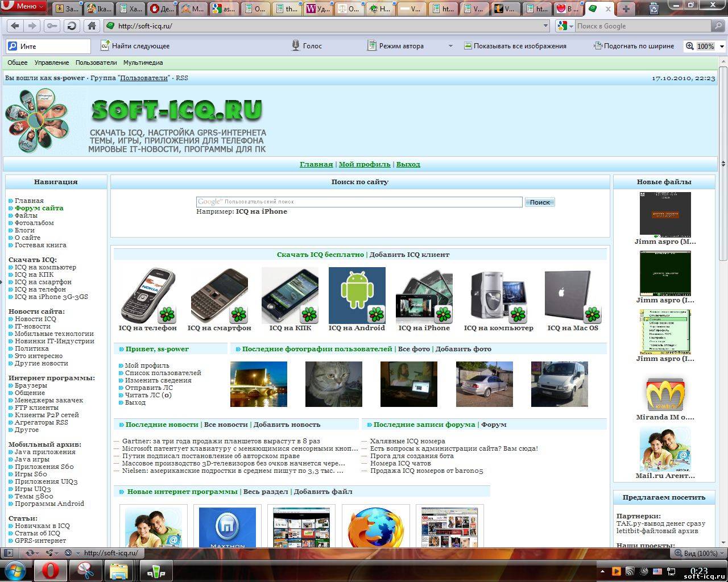Open Программы Android in navigation
The width and height of the screenshot is (728, 582).
tap(49, 504)
